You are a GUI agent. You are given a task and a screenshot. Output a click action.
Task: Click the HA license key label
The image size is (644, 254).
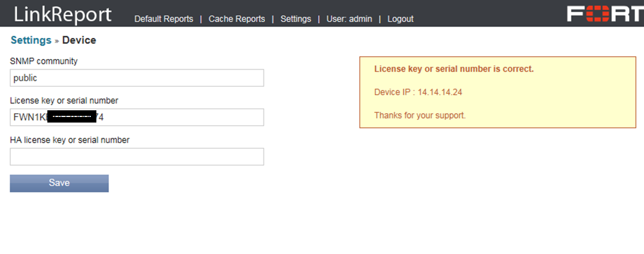pyautogui.click(x=70, y=140)
